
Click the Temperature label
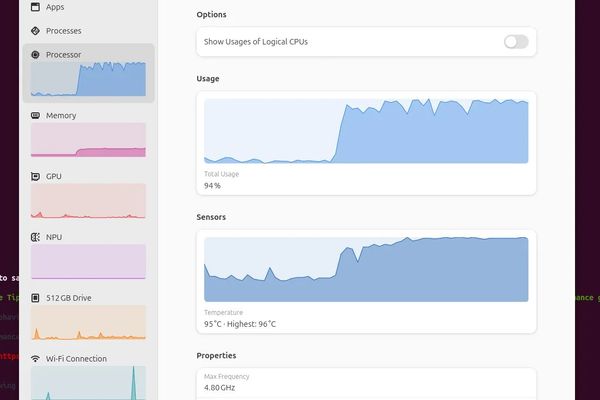(x=223, y=312)
